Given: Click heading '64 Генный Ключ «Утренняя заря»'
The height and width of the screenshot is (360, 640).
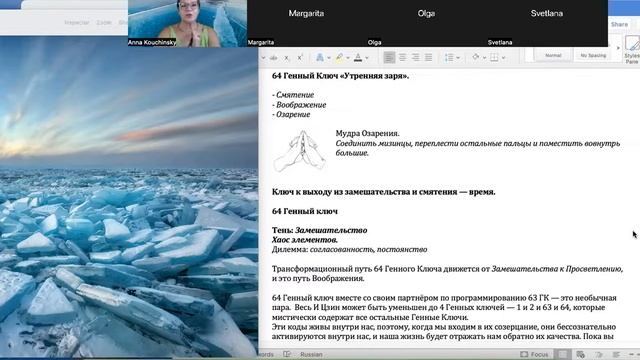Looking at the screenshot, I should 340,76.
